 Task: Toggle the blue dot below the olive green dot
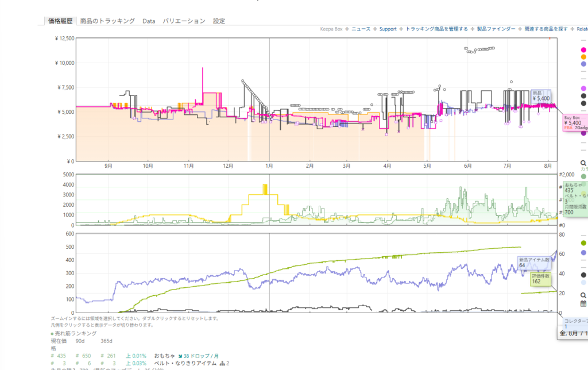click(583, 253)
